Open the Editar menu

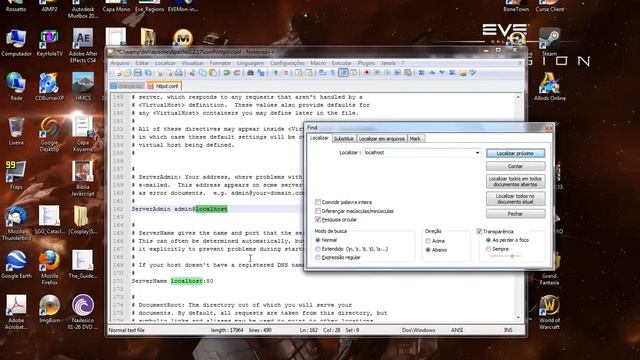point(142,63)
